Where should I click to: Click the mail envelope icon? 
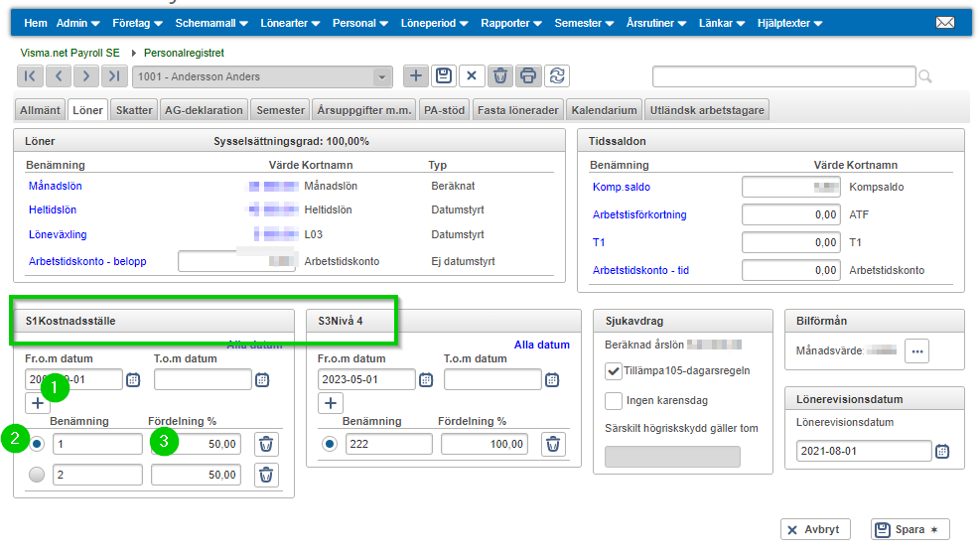[x=944, y=23]
